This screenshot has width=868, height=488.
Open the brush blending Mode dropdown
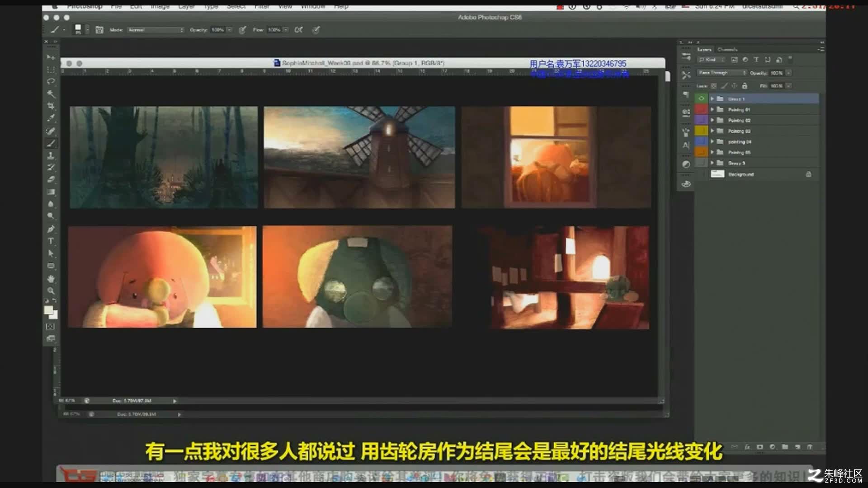[156, 30]
